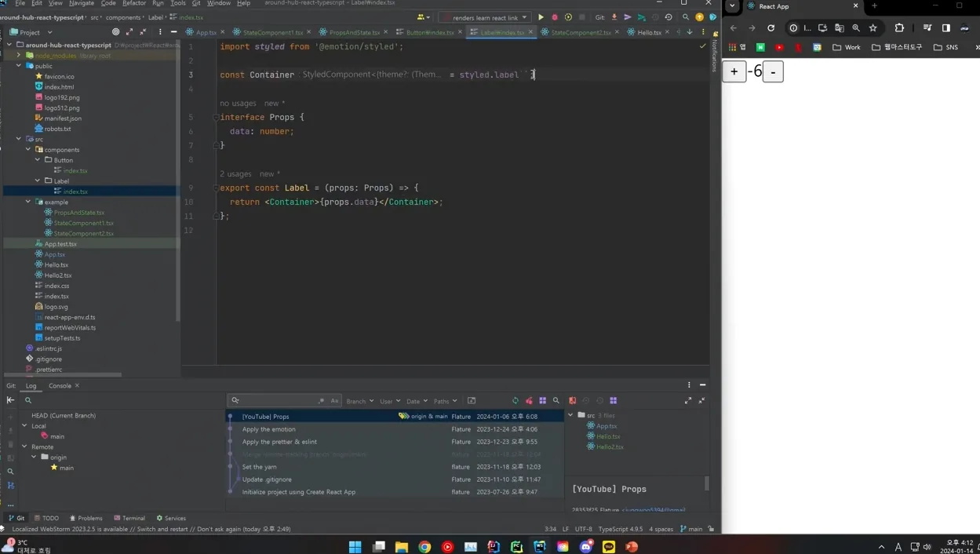This screenshot has height=554, width=980.
Task: Click the Git update project arrow icon
Action: (x=614, y=17)
